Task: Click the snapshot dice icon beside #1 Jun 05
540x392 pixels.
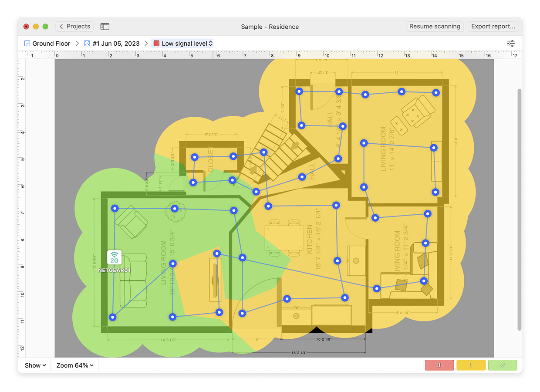Action: (x=87, y=44)
